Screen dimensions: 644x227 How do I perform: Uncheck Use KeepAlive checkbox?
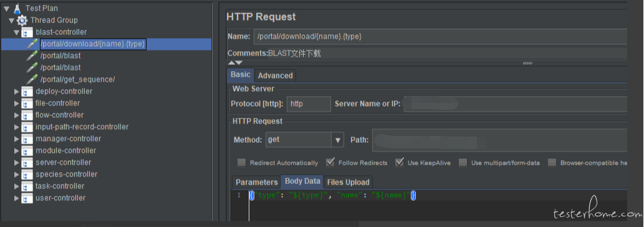click(x=399, y=163)
